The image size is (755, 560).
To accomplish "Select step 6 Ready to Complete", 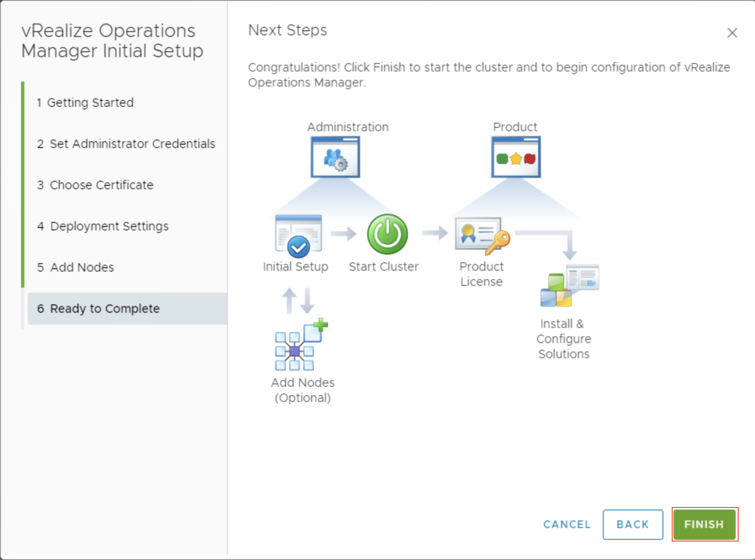I will point(127,309).
